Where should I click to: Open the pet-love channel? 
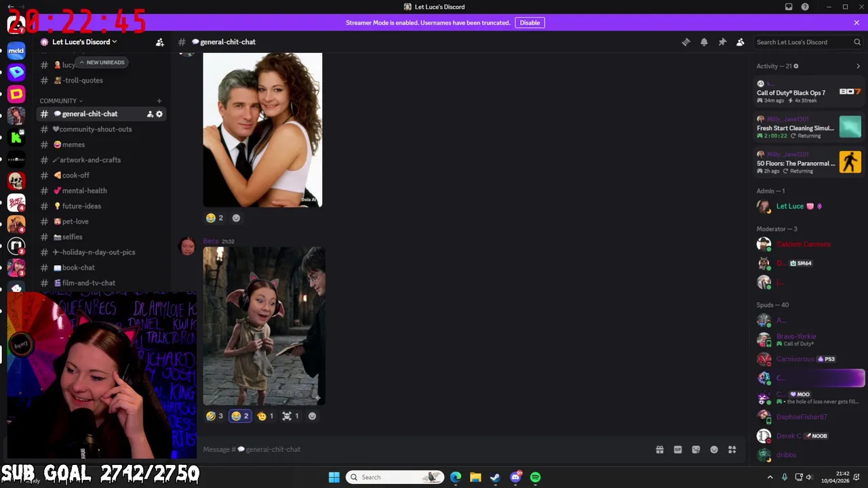100,221
